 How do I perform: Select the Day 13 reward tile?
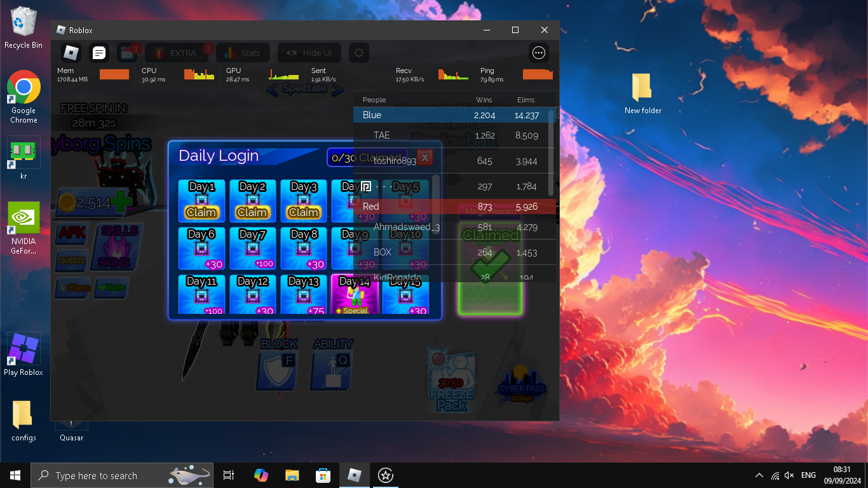click(304, 294)
